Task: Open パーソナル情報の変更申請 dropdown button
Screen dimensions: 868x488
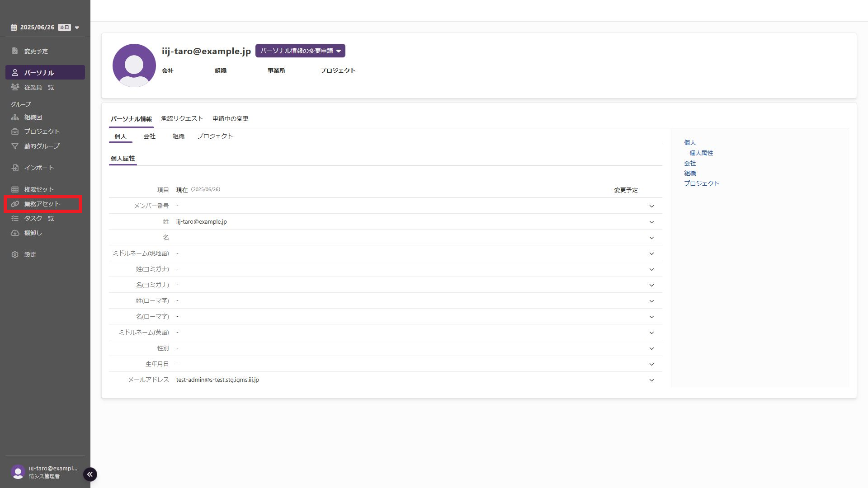Action: [x=300, y=51]
